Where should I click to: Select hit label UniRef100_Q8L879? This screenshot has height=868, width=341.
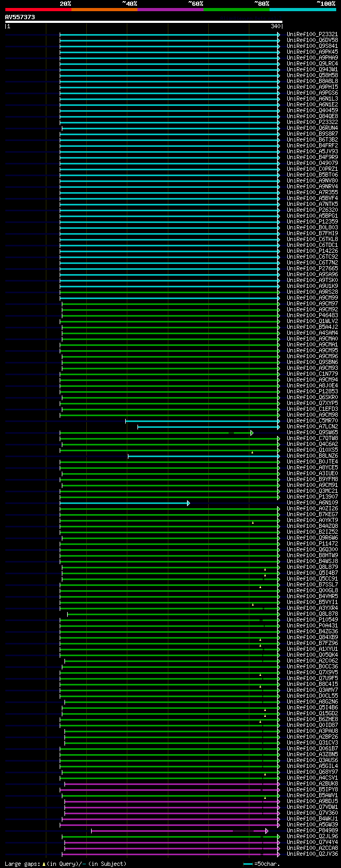tap(312, 567)
